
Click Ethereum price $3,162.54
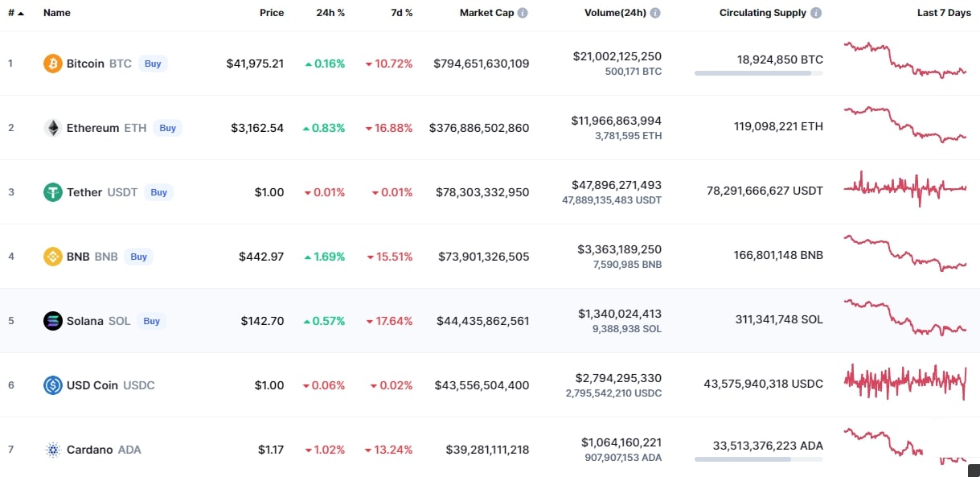[x=257, y=128]
